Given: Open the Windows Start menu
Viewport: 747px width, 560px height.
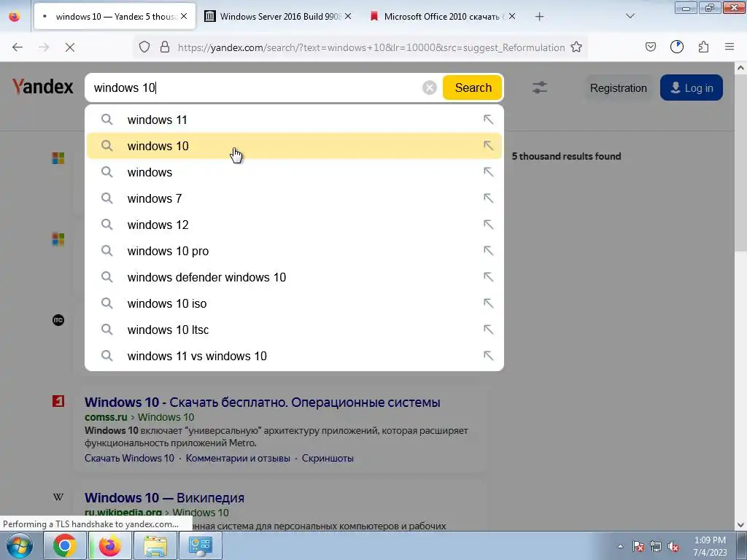Looking at the screenshot, I should 20,545.
